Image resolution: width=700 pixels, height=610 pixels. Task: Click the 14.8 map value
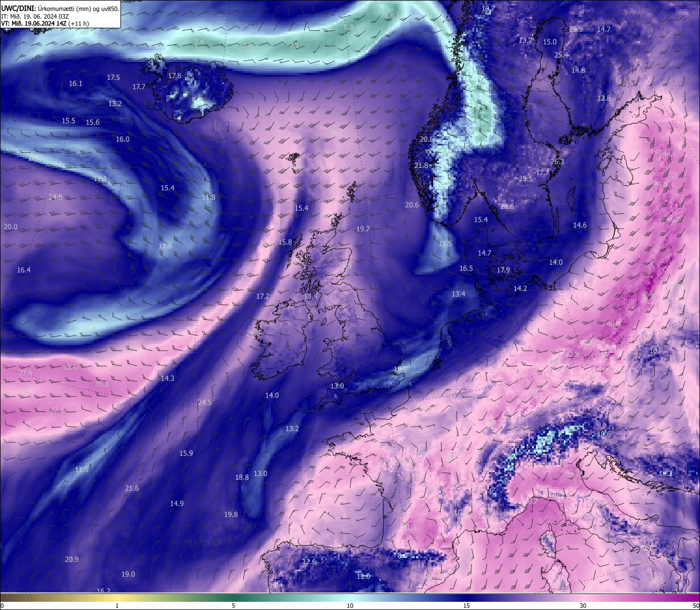point(578,71)
